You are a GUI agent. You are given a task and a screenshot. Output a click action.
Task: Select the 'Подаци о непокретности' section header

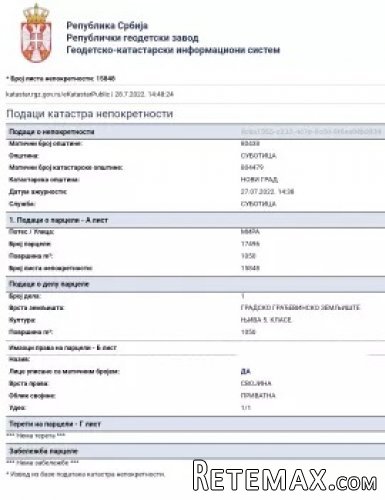(195, 132)
